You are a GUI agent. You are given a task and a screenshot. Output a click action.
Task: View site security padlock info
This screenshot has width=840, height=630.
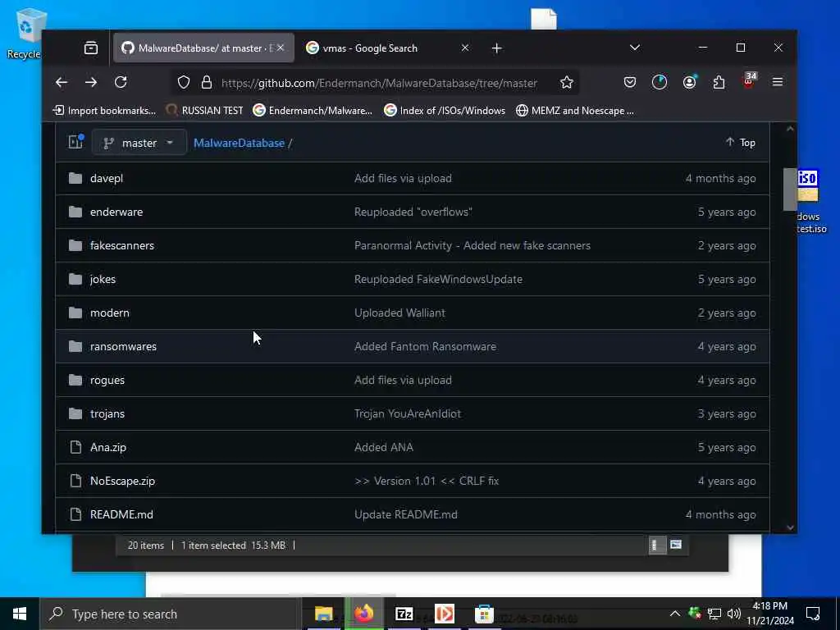coord(206,82)
